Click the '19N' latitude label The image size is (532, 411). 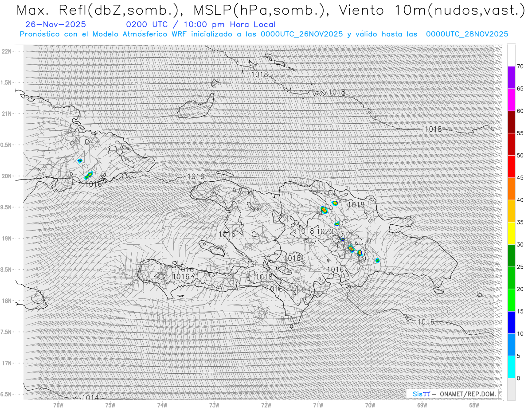[x=7, y=239]
